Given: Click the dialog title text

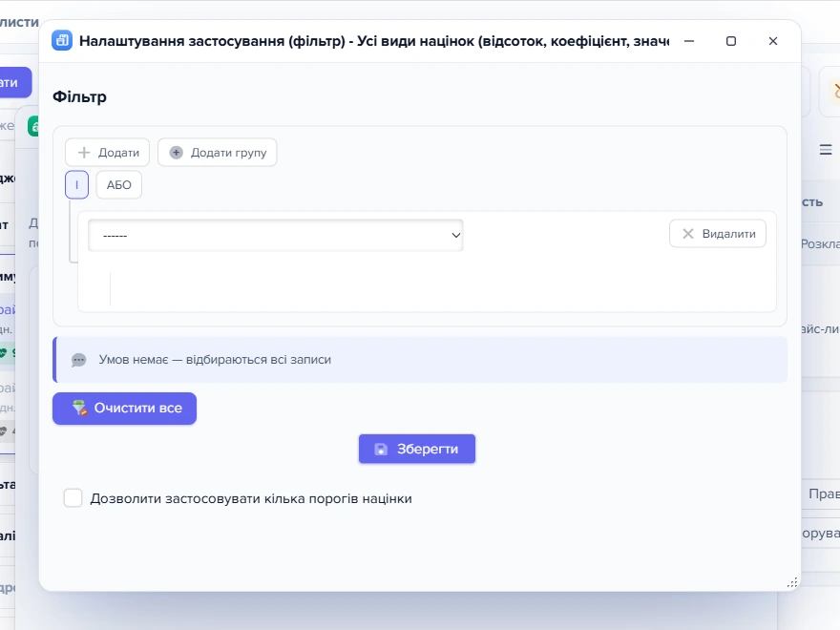Looking at the screenshot, I should click(x=374, y=41).
